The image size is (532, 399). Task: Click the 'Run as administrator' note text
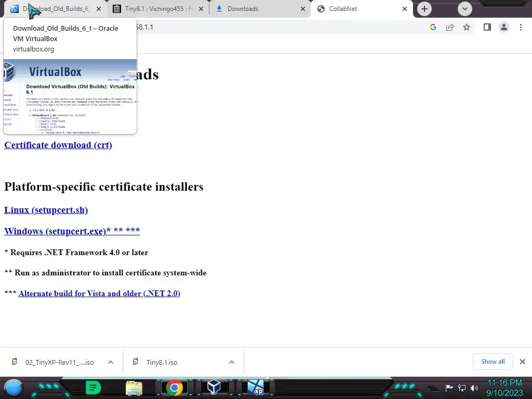[105, 273]
